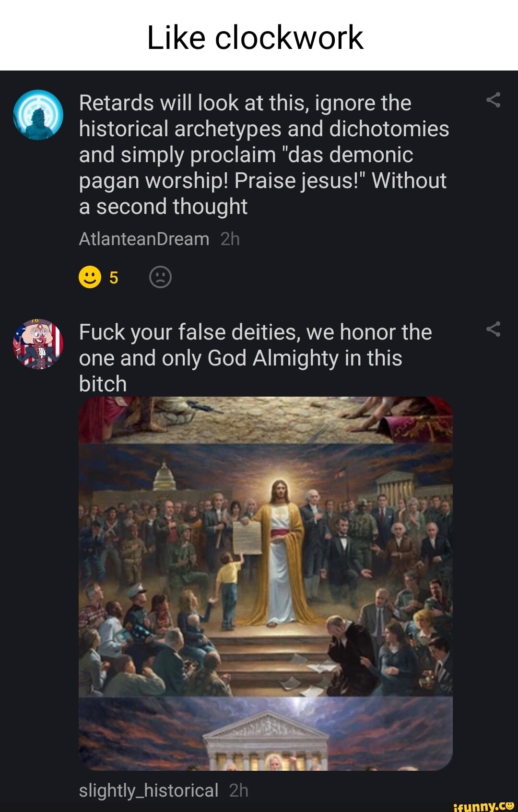Viewport: 518px width, 812px height.
Task: Click slightly_historical's comment text body
Action: click(x=255, y=358)
